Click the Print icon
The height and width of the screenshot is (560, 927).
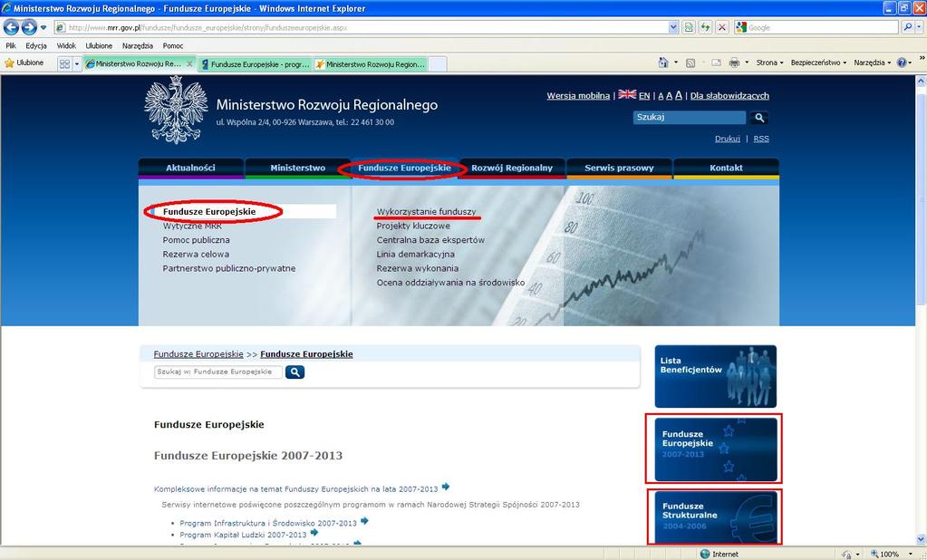coord(734,63)
